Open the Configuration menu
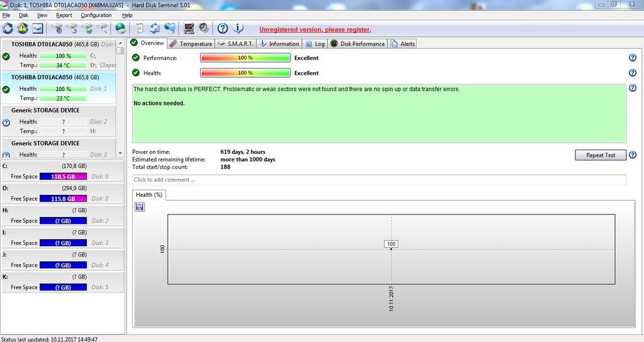Viewport: 644px width, 342px height. pos(96,15)
